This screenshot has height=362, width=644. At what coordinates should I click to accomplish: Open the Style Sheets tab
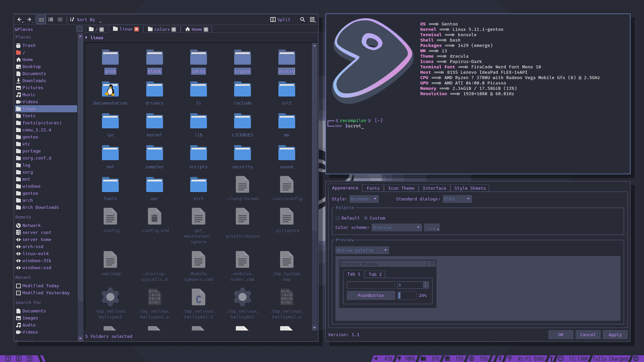point(470,188)
